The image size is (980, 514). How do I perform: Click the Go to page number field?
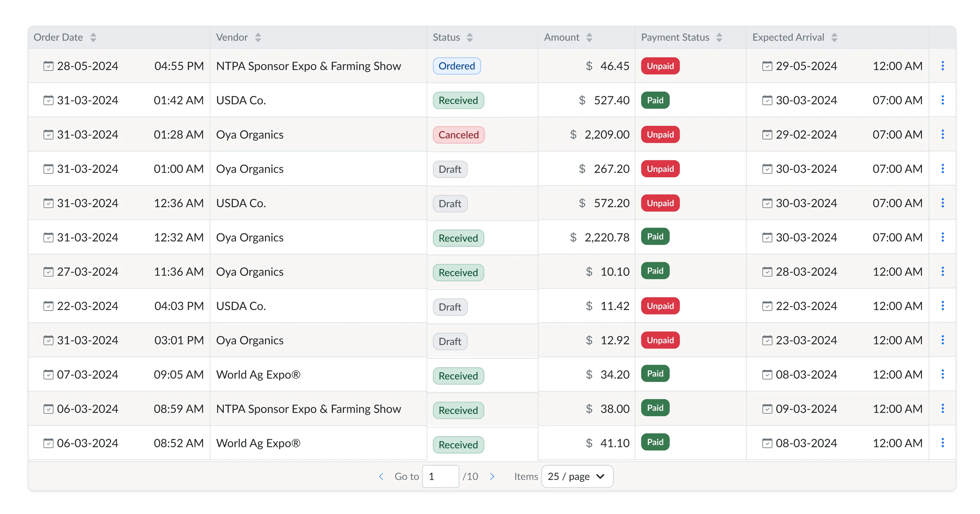(x=440, y=476)
